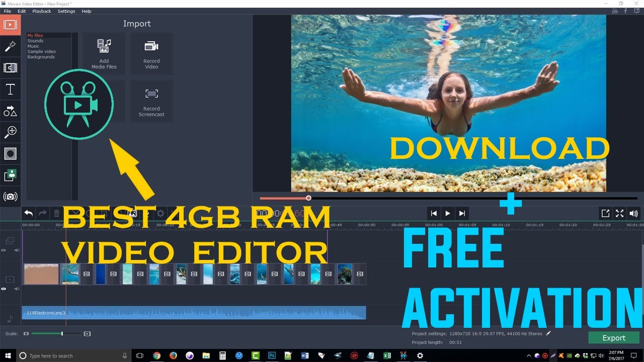Open the Filters magic wand tab
This screenshot has height=362, width=644.
pos(10,46)
